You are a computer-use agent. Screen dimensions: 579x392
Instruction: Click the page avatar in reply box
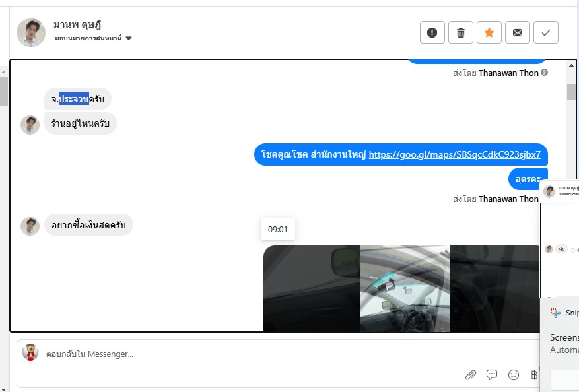tap(30, 352)
